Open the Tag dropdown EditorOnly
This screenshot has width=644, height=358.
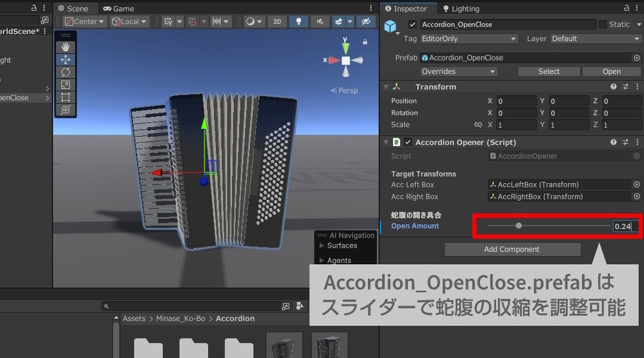(x=469, y=38)
